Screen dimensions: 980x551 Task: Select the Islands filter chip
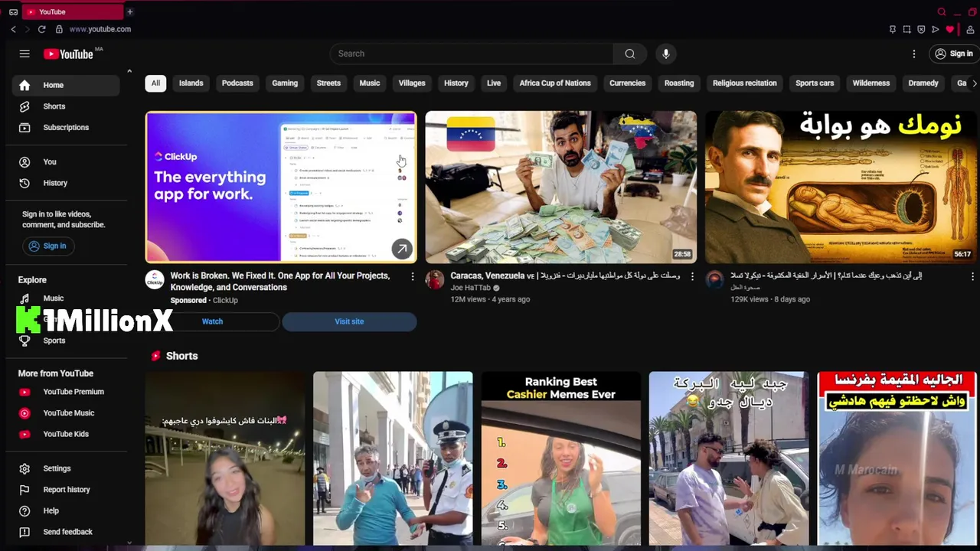(191, 83)
